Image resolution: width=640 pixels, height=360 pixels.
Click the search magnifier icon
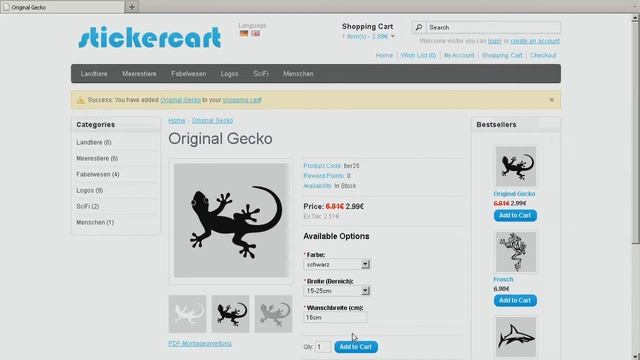tap(419, 27)
